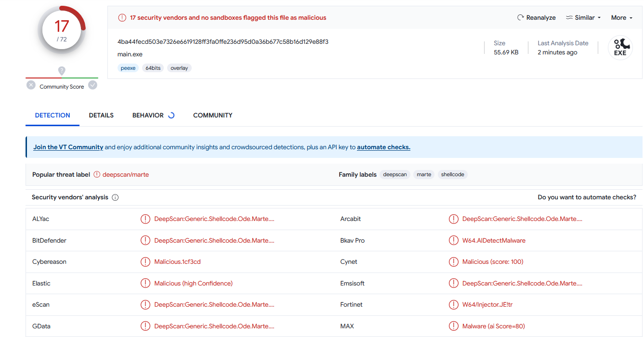Open the Similar dropdown menu
Screen dimensions: 644x337
point(583,18)
